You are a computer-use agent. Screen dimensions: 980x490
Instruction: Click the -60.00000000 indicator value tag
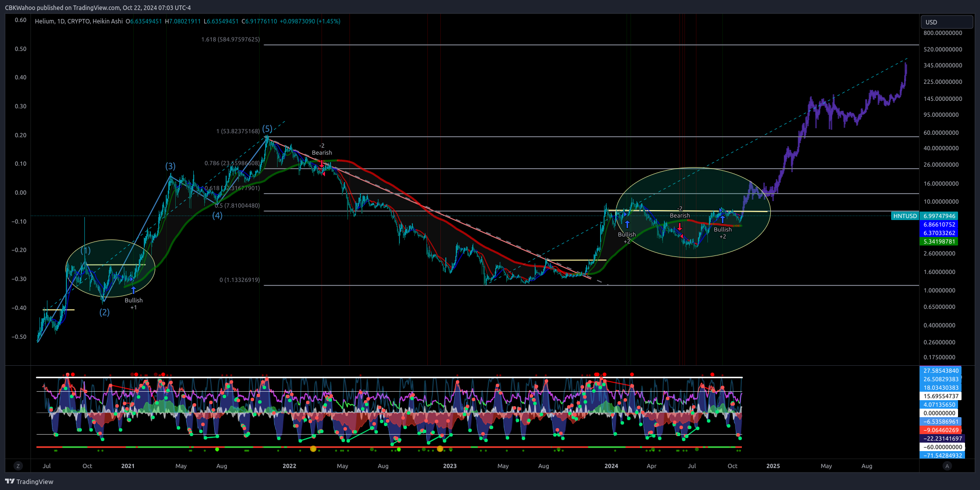(x=943, y=447)
